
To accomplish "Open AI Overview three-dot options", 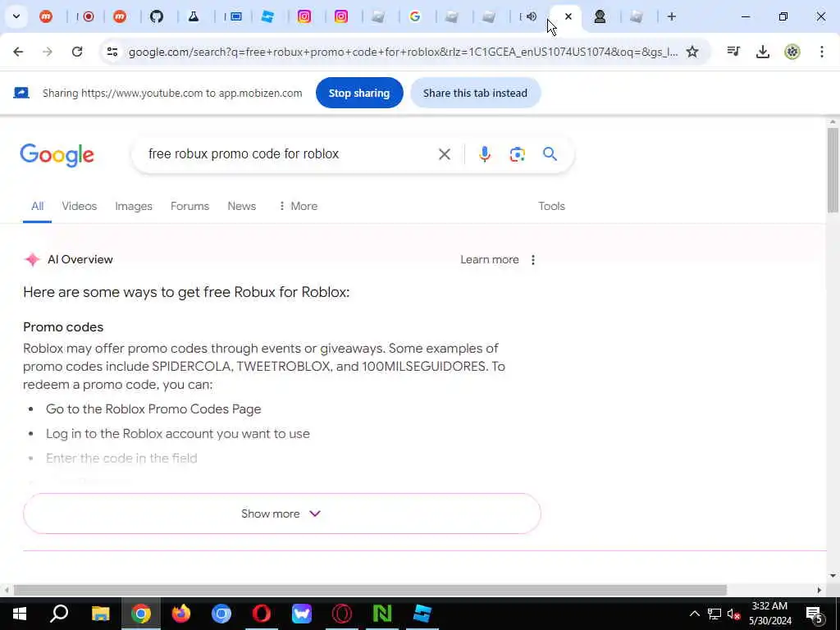I will pos(532,260).
